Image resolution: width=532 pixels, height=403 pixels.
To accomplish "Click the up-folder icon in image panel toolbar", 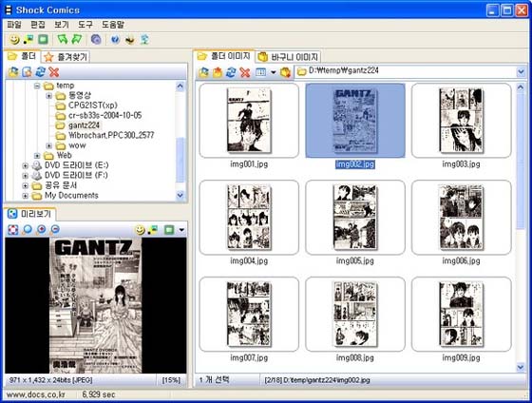I will click(x=203, y=72).
